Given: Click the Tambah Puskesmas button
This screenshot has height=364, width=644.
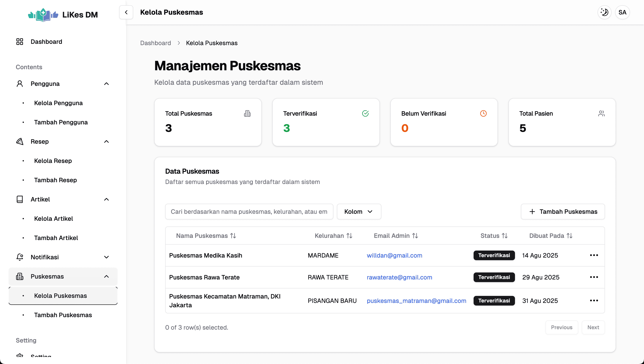Looking at the screenshot, I should tap(563, 212).
